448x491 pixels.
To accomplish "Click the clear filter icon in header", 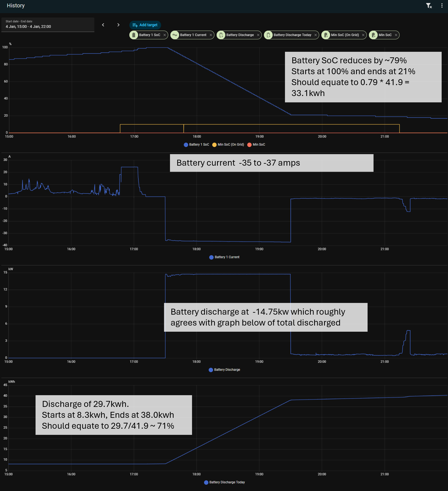I will tap(429, 6).
